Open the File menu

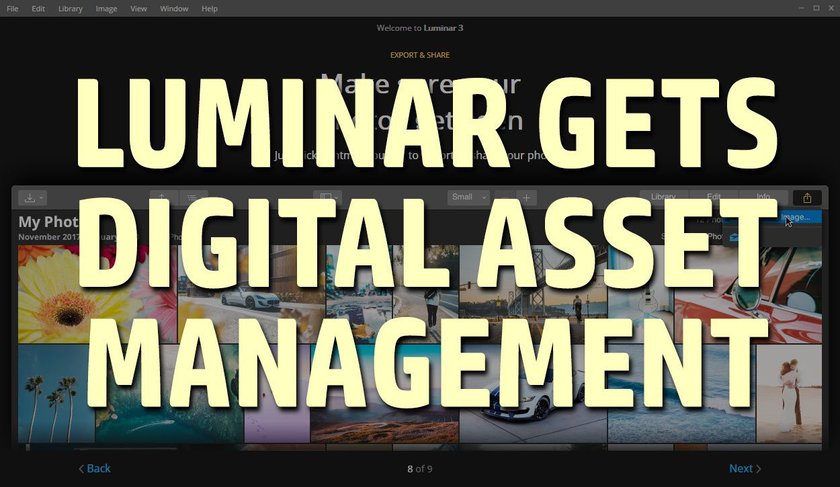12,9
